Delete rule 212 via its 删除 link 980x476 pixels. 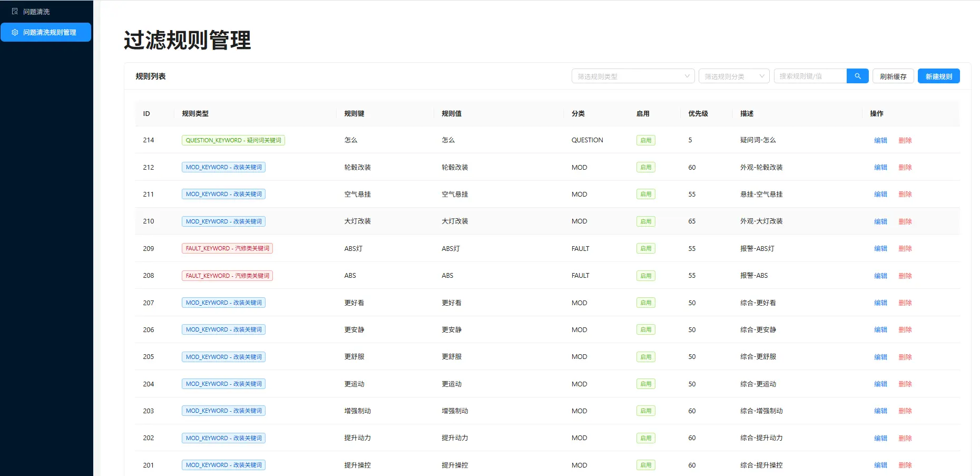pyautogui.click(x=905, y=167)
